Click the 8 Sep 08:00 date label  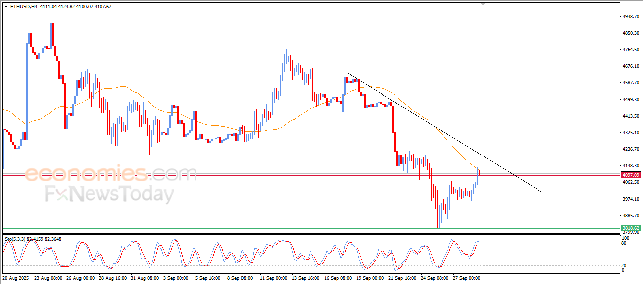coord(240,277)
